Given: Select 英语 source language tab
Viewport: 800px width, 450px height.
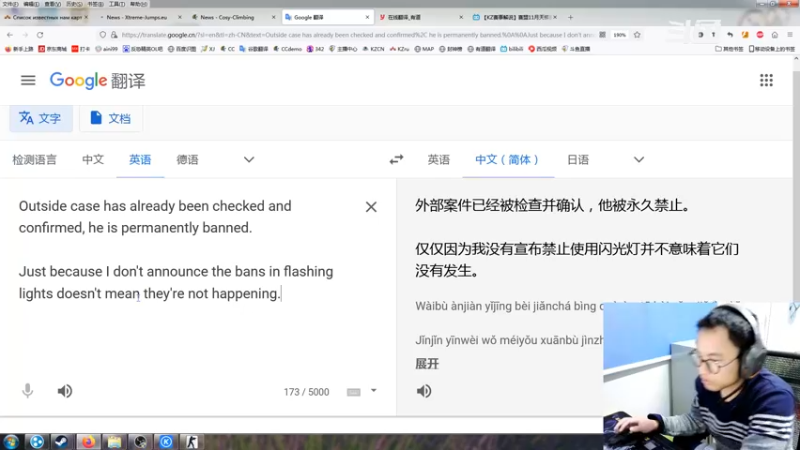Looking at the screenshot, I should point(140,160).
